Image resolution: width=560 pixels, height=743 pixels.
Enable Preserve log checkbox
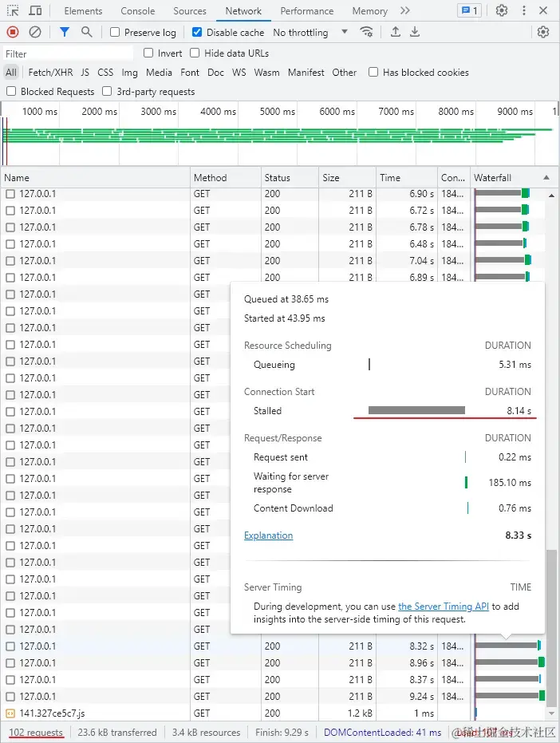[115, 32]
